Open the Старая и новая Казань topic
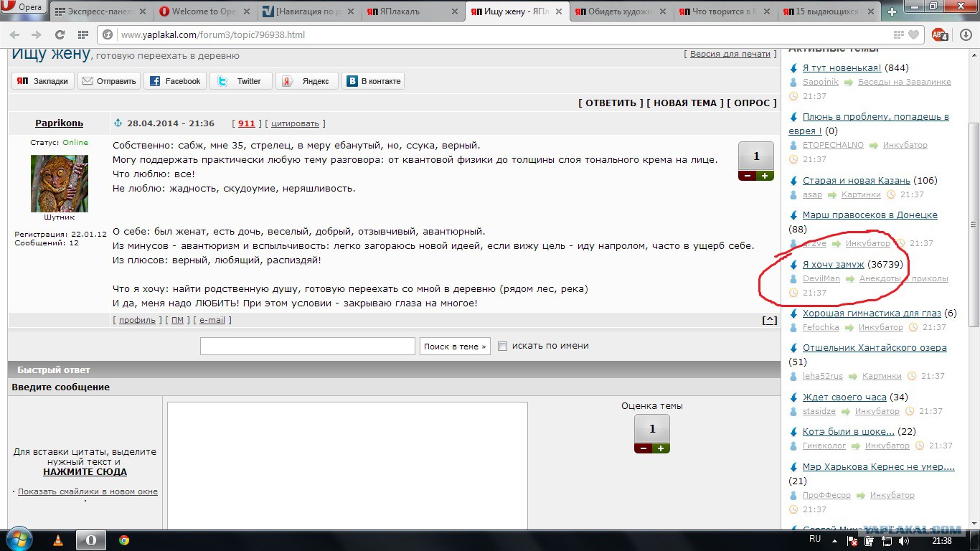Screen dimensions: 980x551 (857, 180)
